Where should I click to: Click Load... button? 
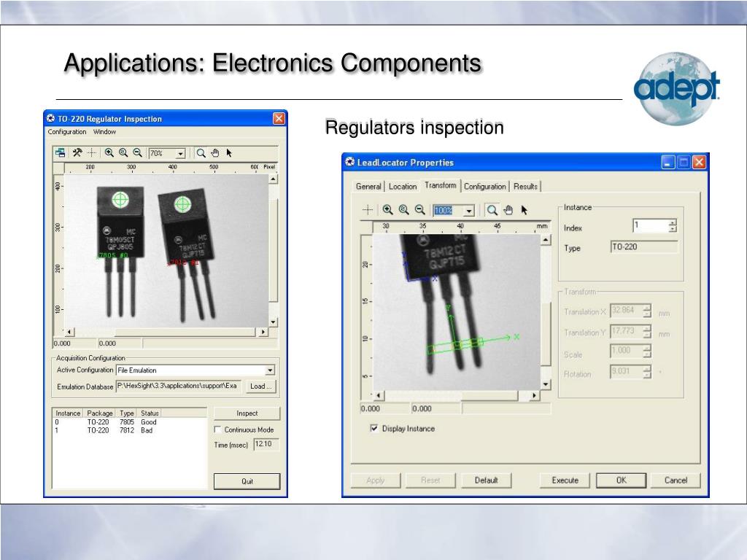tap(260, 386)
